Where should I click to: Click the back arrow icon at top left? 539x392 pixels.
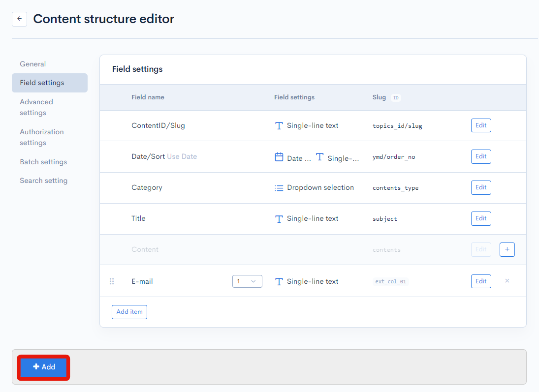point(19,19)
